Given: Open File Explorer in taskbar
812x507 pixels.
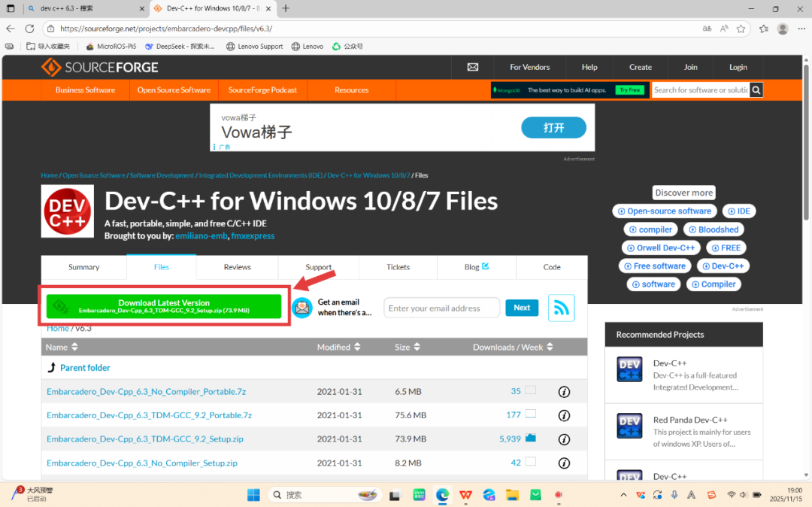Looking at the screenshot, I should click(x=512, y=495).
